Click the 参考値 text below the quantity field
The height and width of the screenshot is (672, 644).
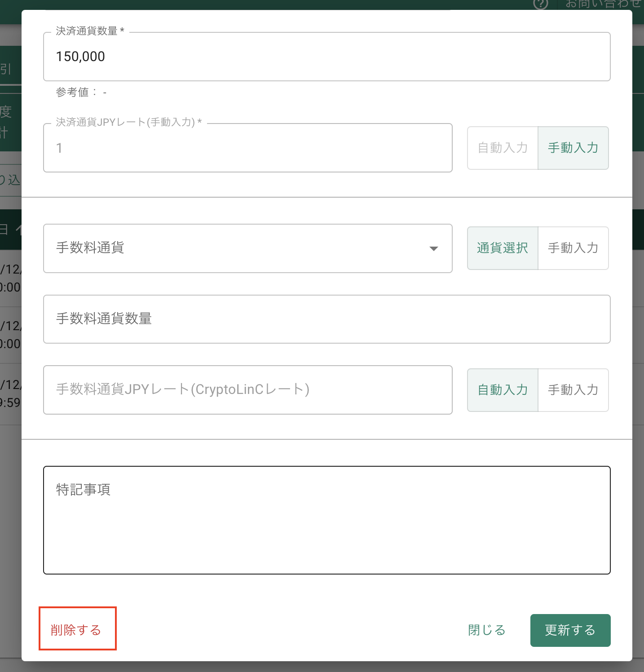click(81, 93)
